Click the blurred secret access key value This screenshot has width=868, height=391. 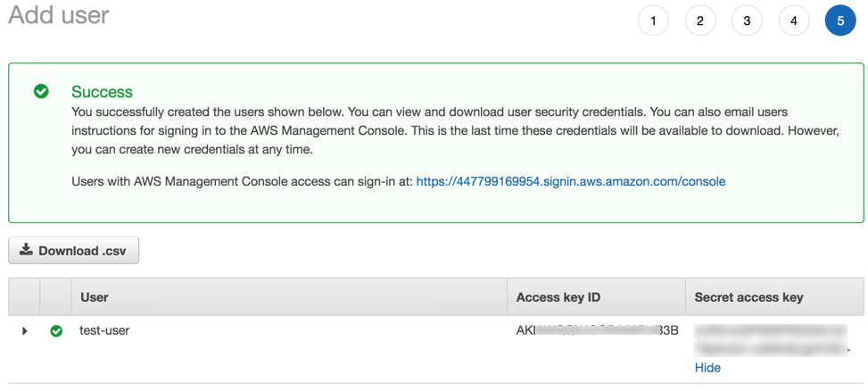pos(771,340)
